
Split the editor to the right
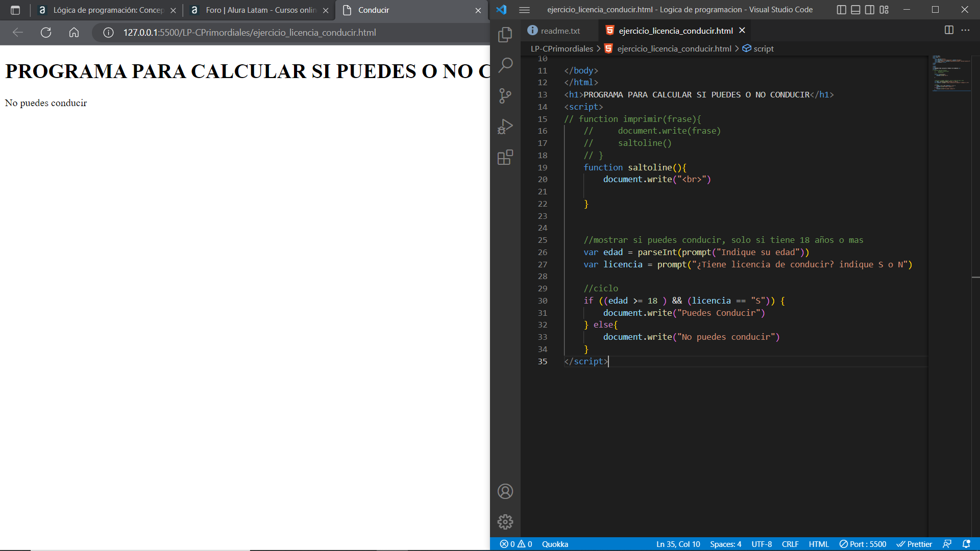[949, 30]
